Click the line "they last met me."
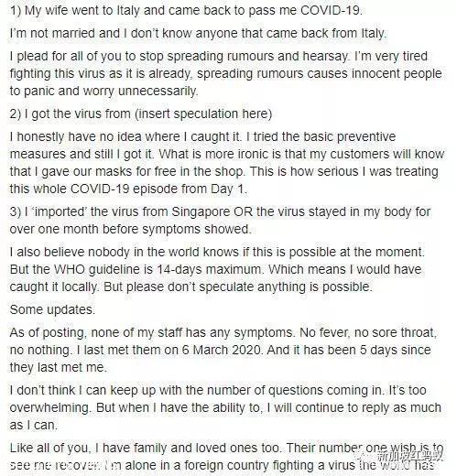The height and width of the screenshot is (476, 457). click(x=59, y=367)
